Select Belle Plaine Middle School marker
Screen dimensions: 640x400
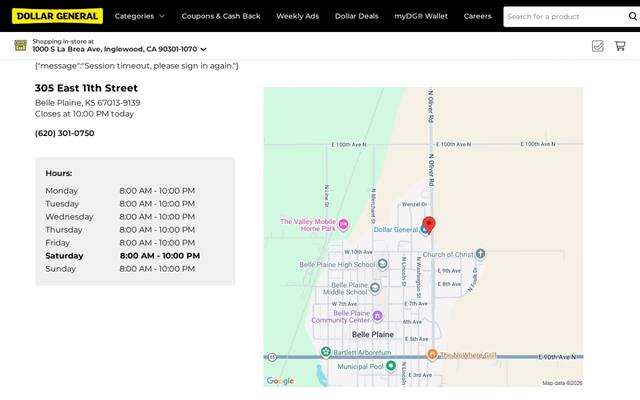[375, 288]
